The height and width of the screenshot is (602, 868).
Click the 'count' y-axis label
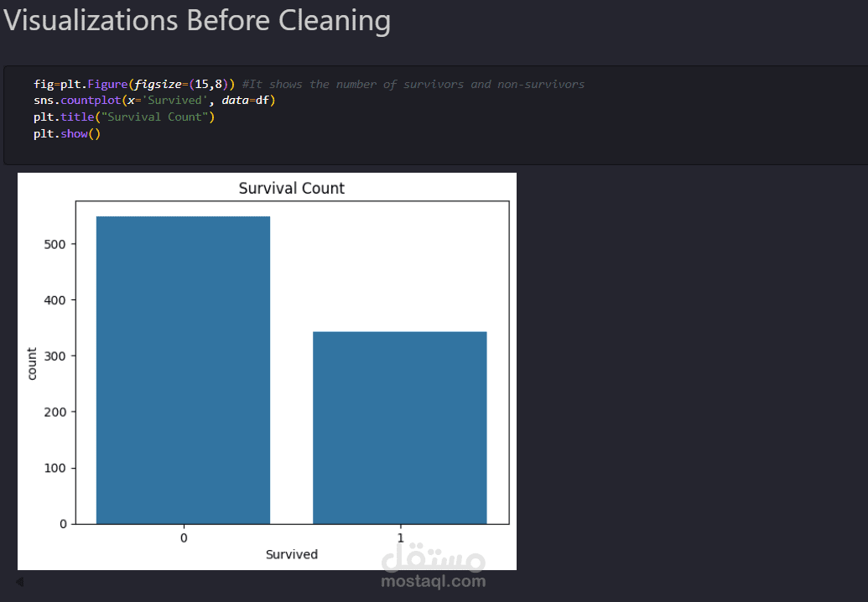coord(33,362)
